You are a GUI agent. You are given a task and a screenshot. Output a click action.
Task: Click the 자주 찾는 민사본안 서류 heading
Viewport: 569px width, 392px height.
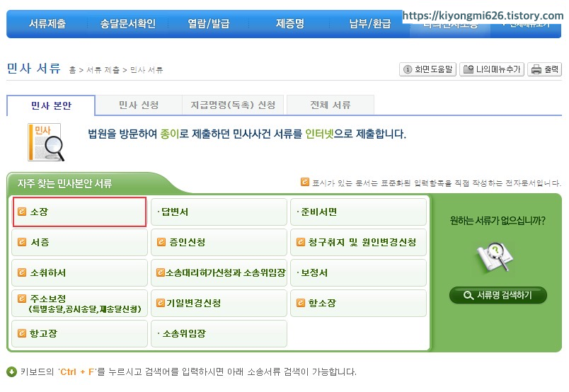64,183
